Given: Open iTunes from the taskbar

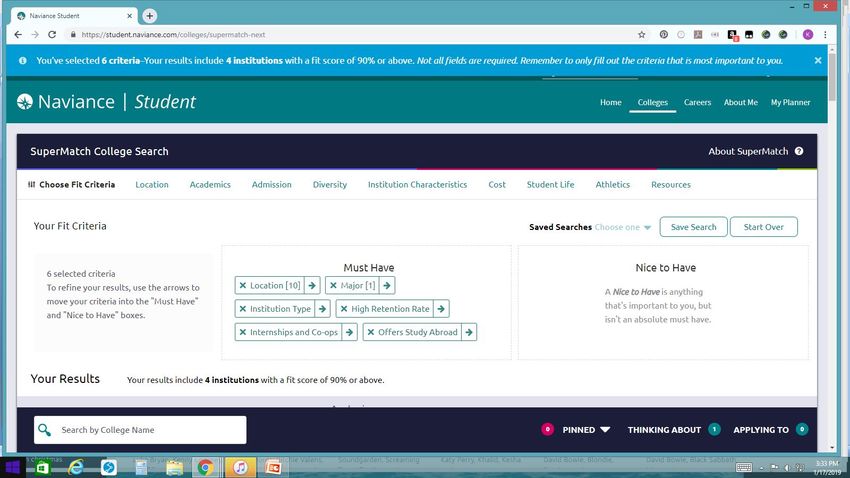Looking at the screenshot, I should click(x=240, y=467).
